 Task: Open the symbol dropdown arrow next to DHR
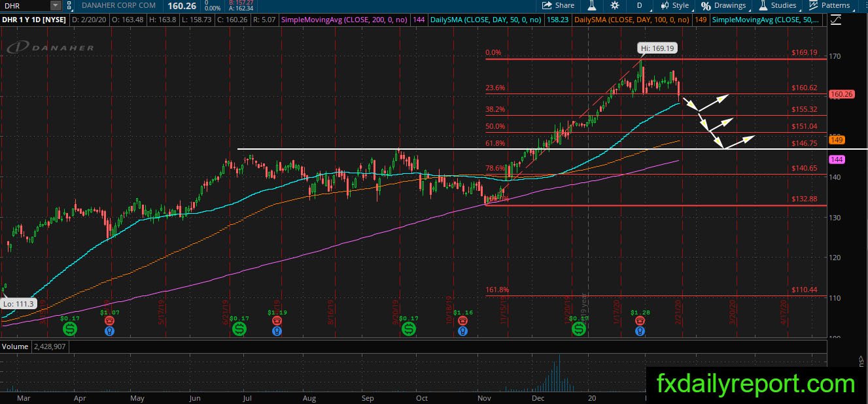(x=55, y=5)
